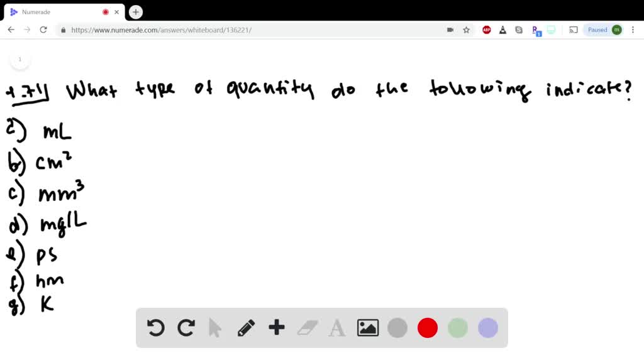Go back in browser history
644x353 pixels.
[x=11, y=30]
